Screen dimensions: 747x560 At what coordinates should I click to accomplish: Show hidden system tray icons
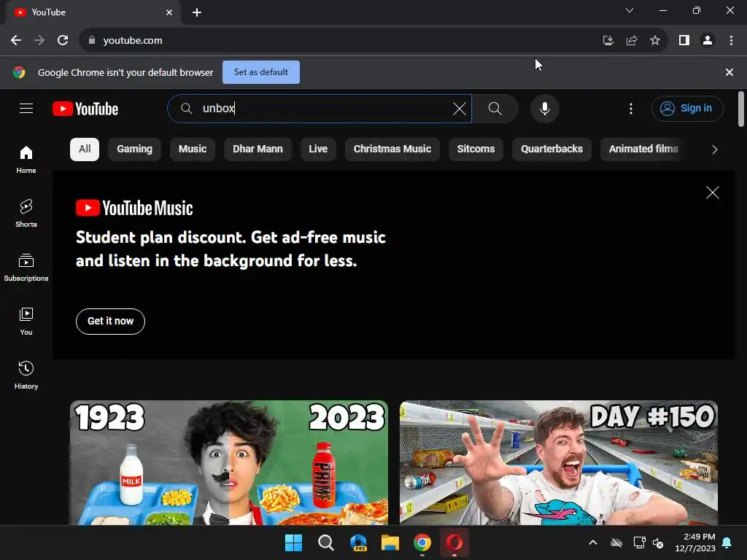point(593,542)
